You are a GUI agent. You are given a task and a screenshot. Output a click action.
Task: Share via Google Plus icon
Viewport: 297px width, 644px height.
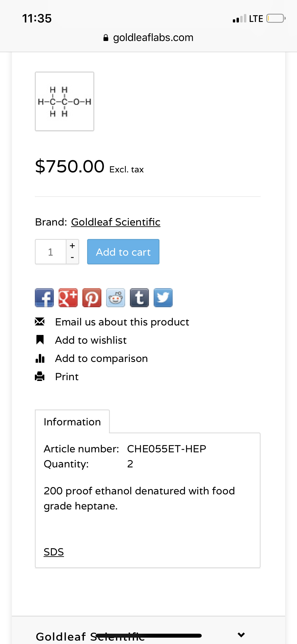coord(68,298)
